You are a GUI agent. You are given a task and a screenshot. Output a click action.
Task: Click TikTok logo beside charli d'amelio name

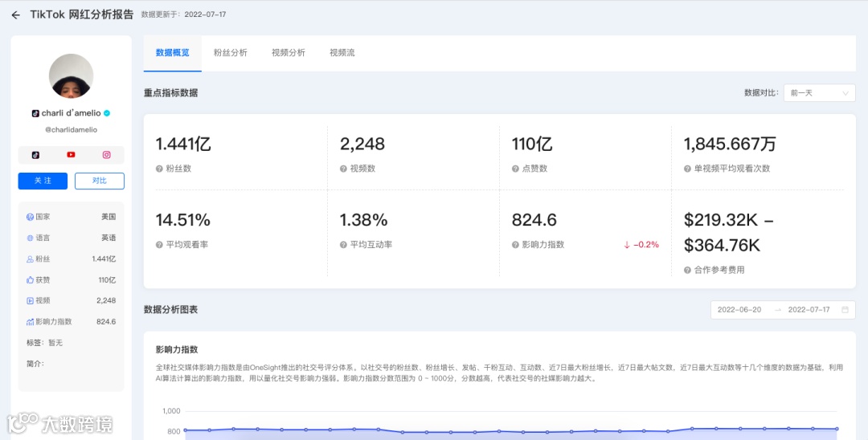tap(35, 112)
